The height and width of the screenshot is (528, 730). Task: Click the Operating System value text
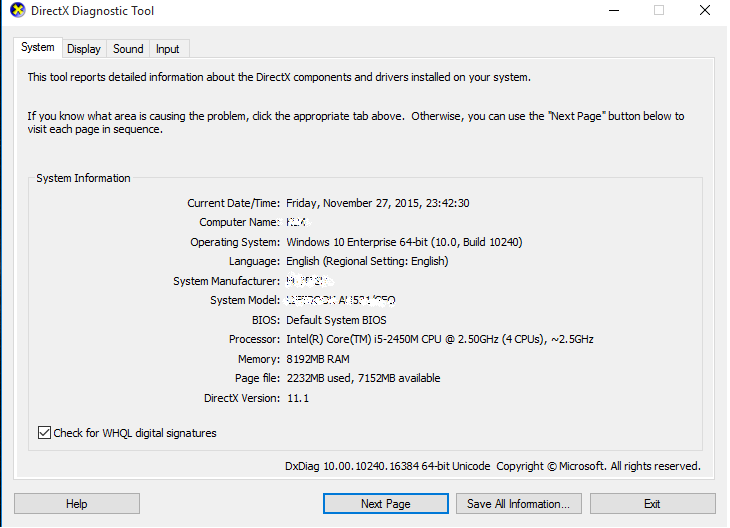[x=404, y=242]
